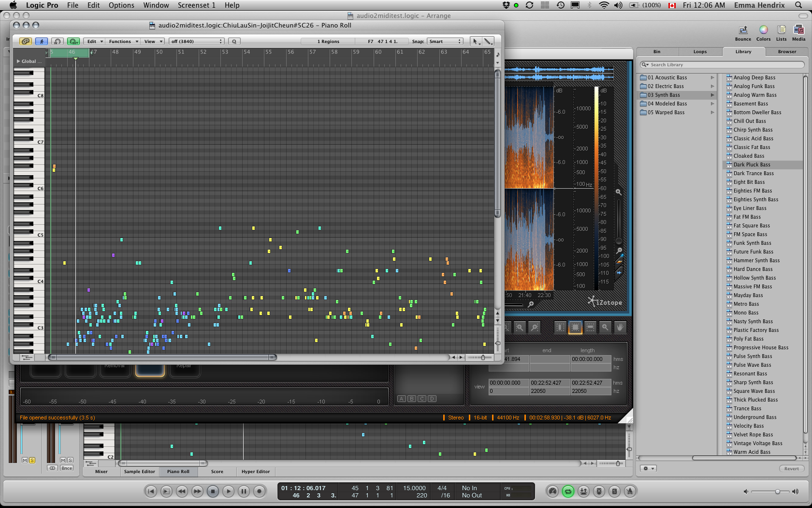Click Play from Selection transport button
Screen dimensions: 812x508
[166, 492]
